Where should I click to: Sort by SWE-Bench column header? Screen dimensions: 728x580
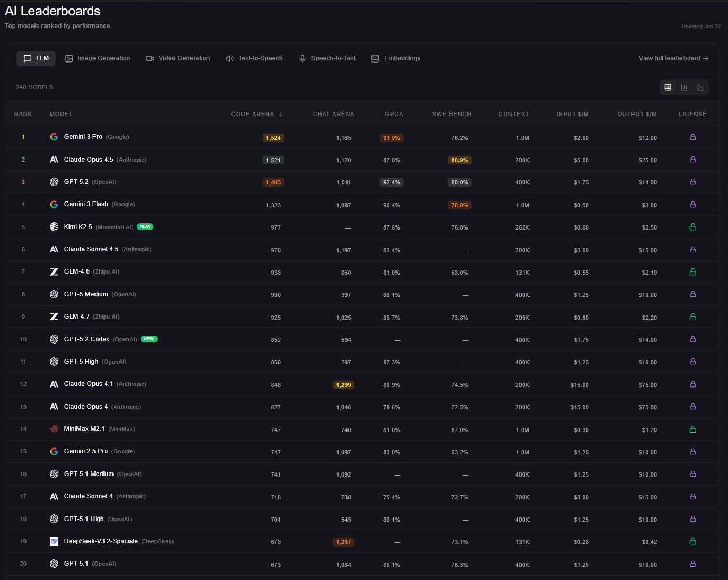click(452, 114)
